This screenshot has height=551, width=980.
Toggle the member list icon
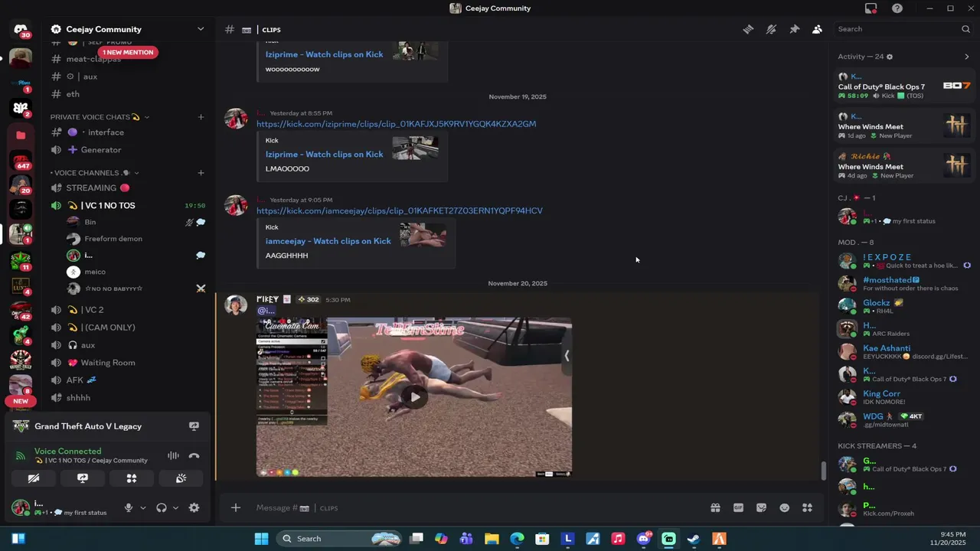point(817,29)
